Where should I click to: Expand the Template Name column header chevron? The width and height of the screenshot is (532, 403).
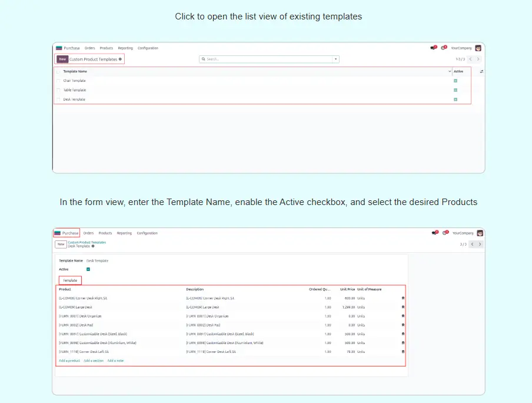(x=450, y=71)
